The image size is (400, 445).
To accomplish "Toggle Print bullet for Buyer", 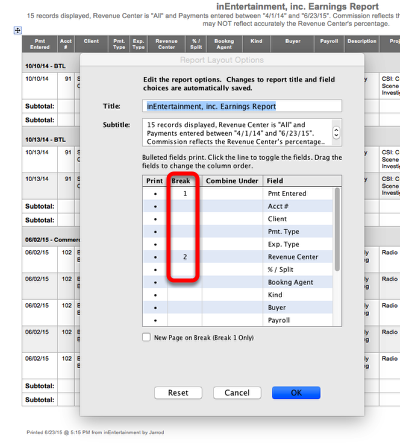I will 155,308.
